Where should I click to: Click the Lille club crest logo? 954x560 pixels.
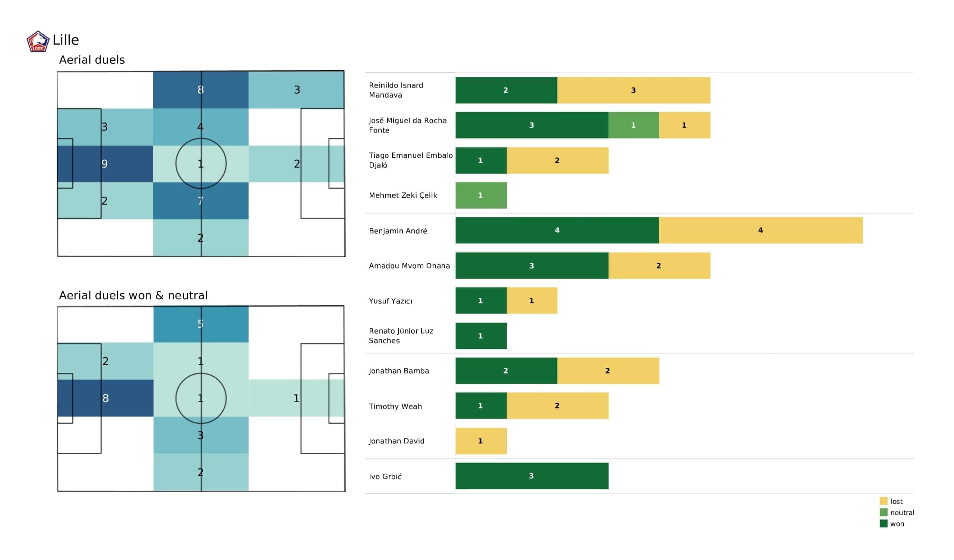click(38, 41)
